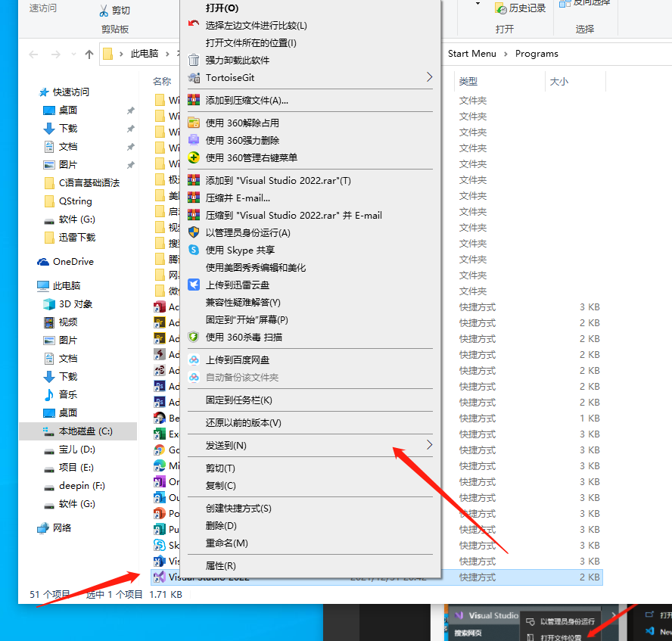Click WinRAR icon beside Add to archive
Viewport: 672px width, 641px height.
click(194, 100)
